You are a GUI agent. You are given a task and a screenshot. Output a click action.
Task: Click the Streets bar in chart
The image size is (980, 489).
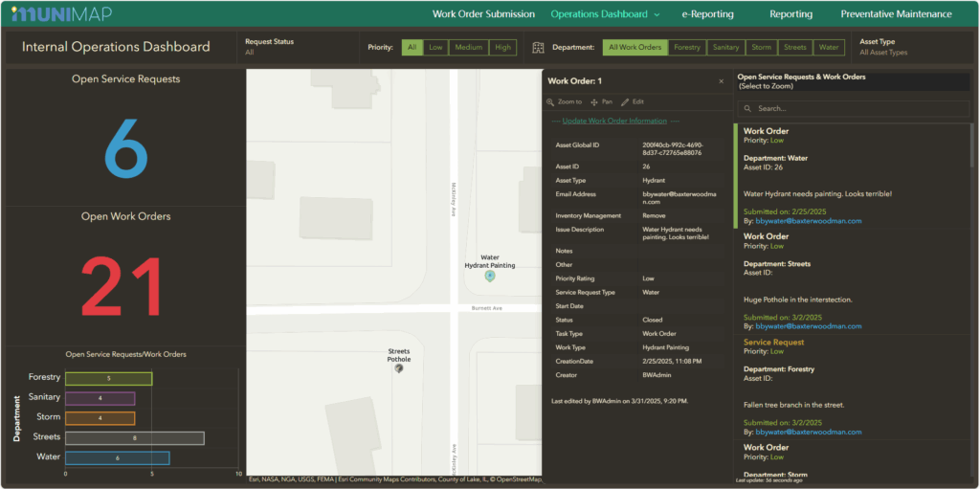(x=135, y=438)
